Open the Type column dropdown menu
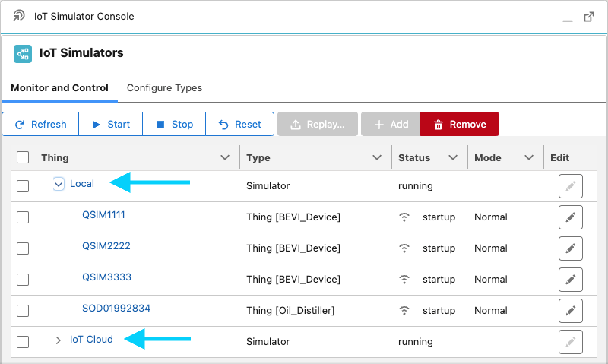Viewport: 608px width, 364px height. click(x=377, y=157)
